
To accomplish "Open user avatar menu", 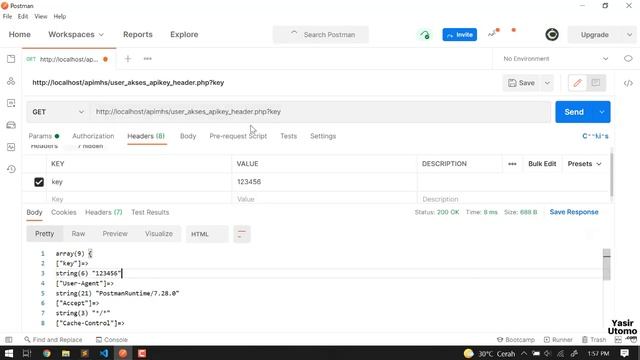I will (552, 35).
